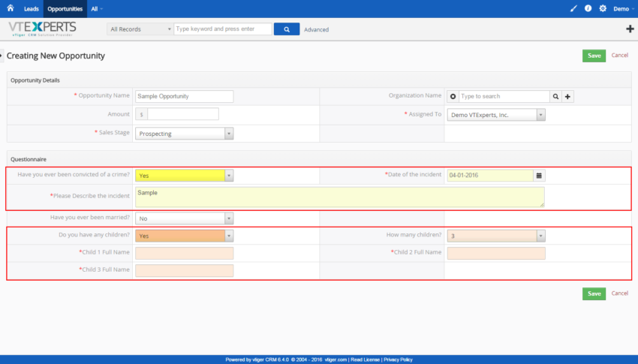This screenshot has width=638, height=364.
Task: Click the Opportunity Name field
Action: pos(185,96)
